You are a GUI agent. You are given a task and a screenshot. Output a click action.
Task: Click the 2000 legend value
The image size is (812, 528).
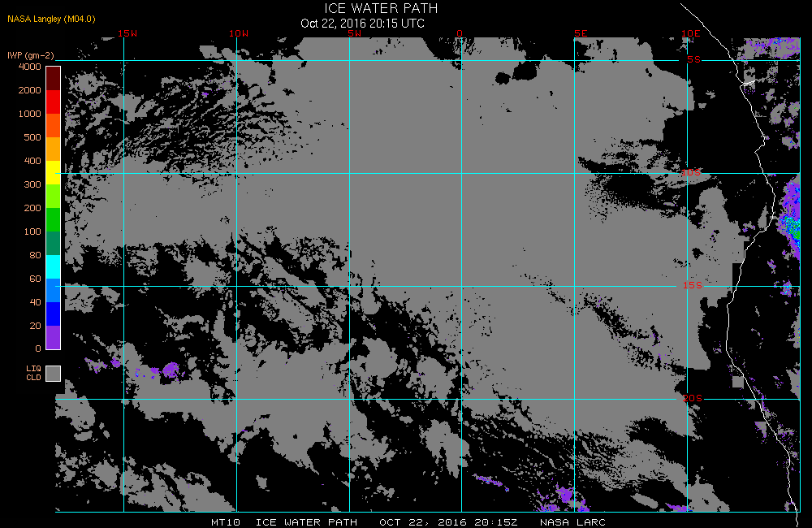tap(30, 90)
